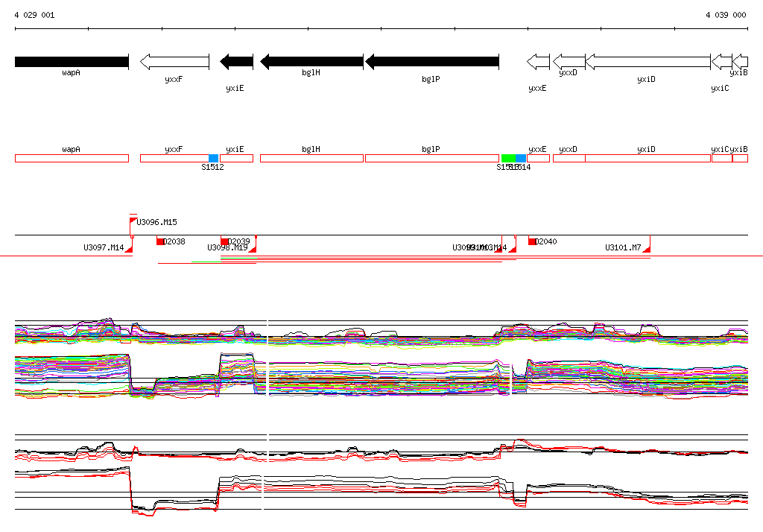Click the D2038 red square marker

tap(159, 241)
